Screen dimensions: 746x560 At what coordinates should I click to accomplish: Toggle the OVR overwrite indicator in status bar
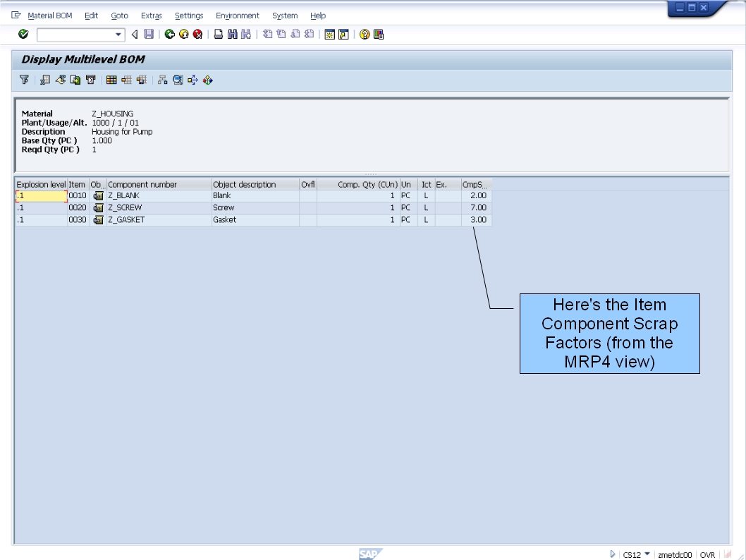(708, 554)
